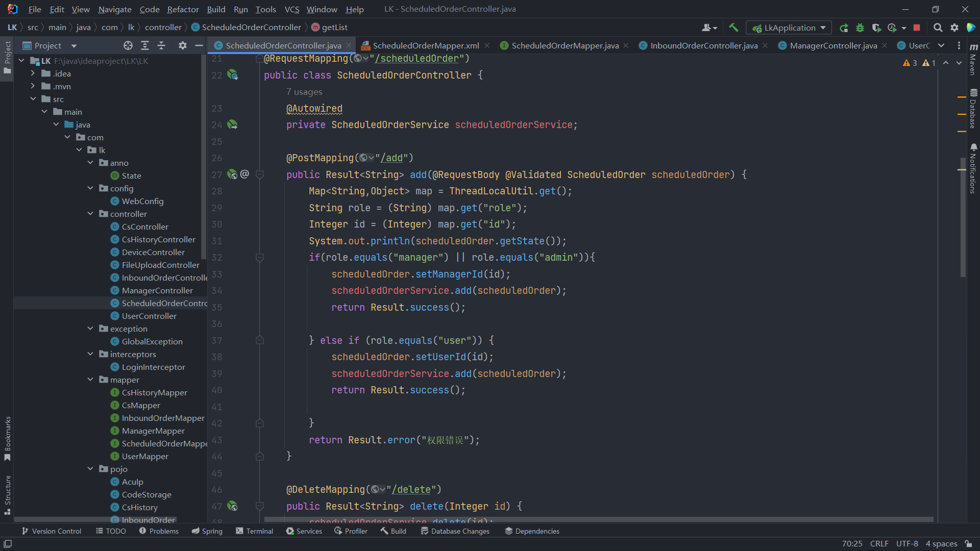Click the Debug LkApplication bug icon
The image size is (980, 551).
coord(860,28)
